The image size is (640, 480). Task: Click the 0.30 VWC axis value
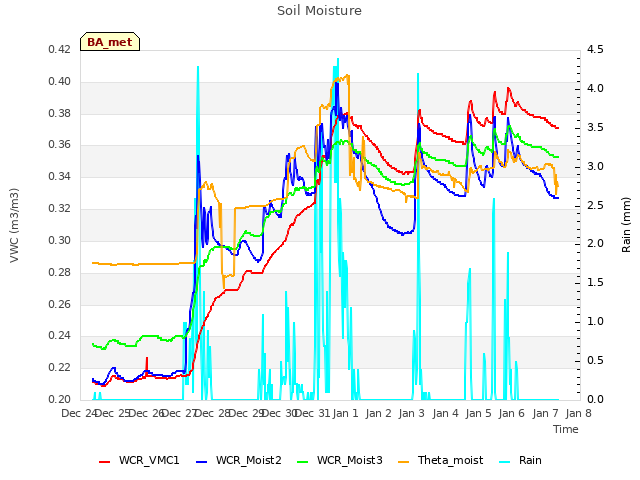[x=60, y=240]
